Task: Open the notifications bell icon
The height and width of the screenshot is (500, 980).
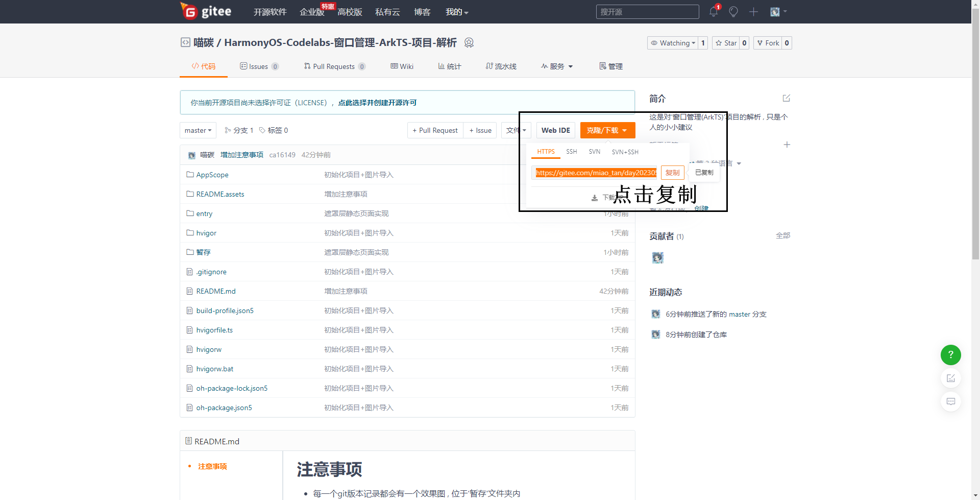Action: pyautogui.click(x=714, y=12)
